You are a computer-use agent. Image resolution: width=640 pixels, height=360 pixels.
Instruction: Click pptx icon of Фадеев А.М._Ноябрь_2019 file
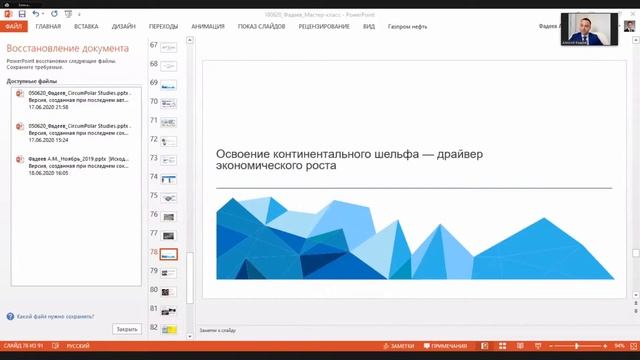tap(20, 159)
